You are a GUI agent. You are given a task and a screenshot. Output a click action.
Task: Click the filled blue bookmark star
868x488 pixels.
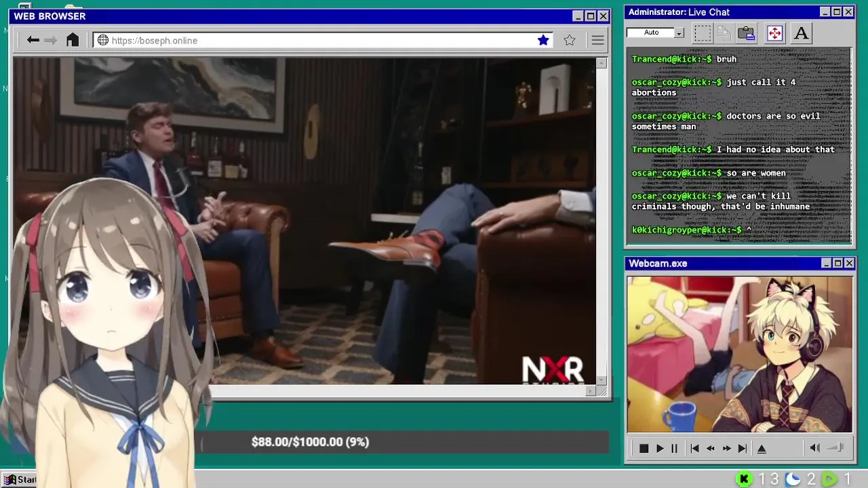[x=543, y=41]
